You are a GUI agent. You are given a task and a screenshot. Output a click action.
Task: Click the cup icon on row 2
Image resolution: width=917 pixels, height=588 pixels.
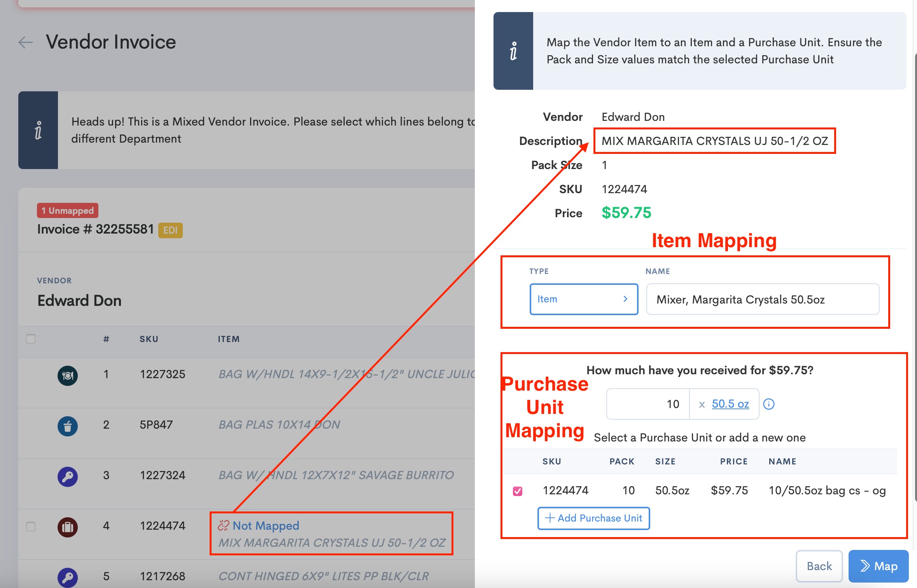pyautogui.click(x=68, y=426)
